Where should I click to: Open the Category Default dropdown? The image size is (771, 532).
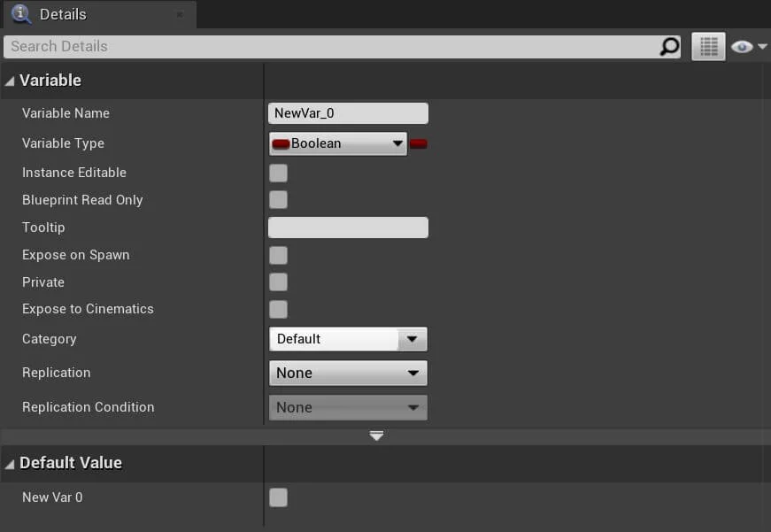tap(347, 339)
